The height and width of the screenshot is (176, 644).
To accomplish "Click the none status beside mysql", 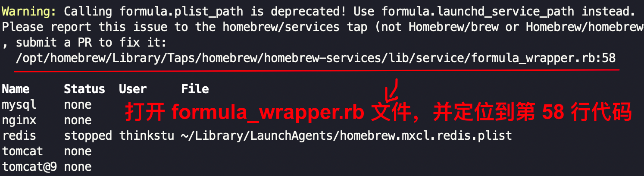I will tap(78, 105).
